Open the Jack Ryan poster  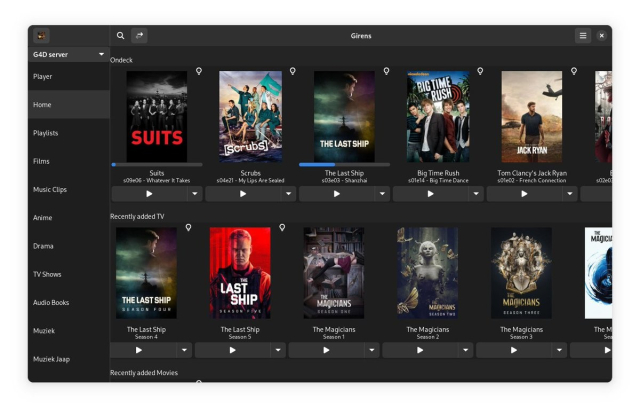tap(532, 117)
